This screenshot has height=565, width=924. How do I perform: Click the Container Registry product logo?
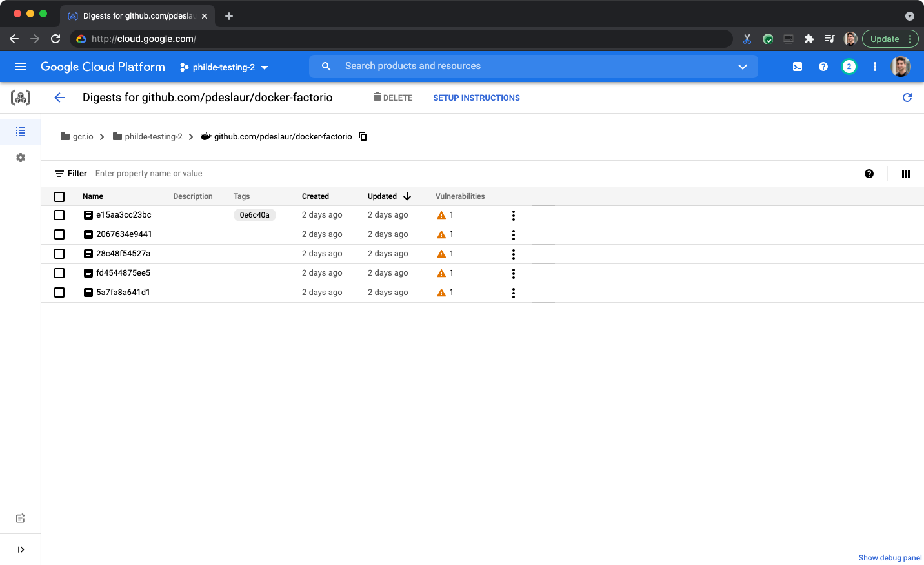pyautogui.click(x=21, y=98)
